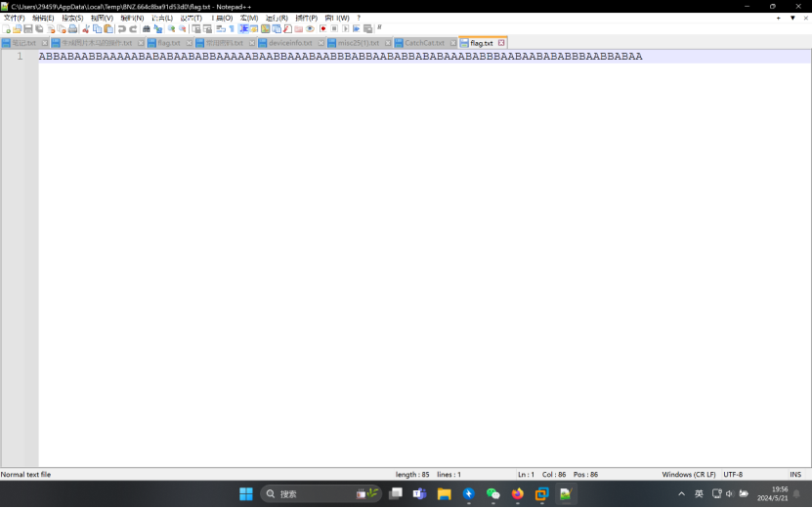Expand hidden system tray icons chevron
Viewport: 812px width, 508px height.
681,494
